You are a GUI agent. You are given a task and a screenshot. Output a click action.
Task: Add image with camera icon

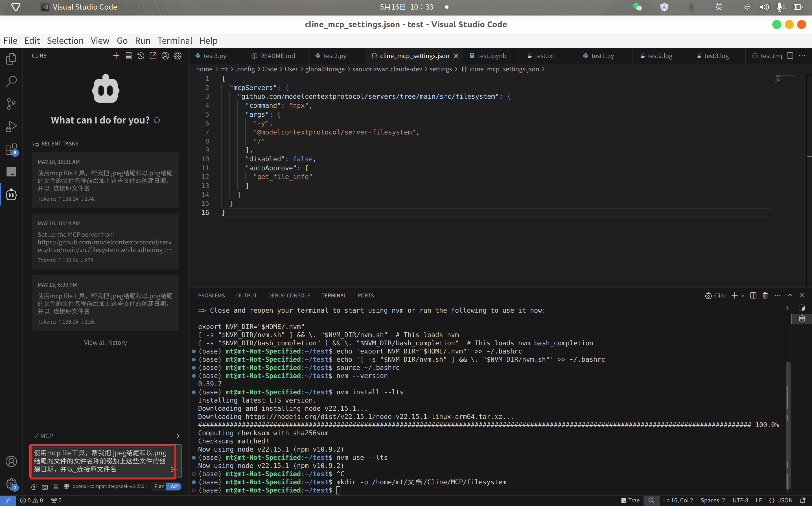click(x=45, y=487)
